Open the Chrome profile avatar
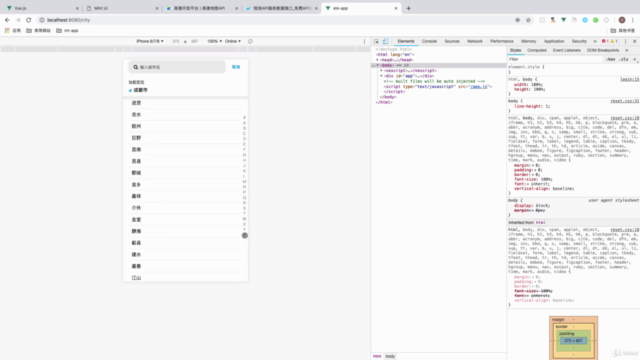This screenshot has width=640, height=360. point(622,20)
